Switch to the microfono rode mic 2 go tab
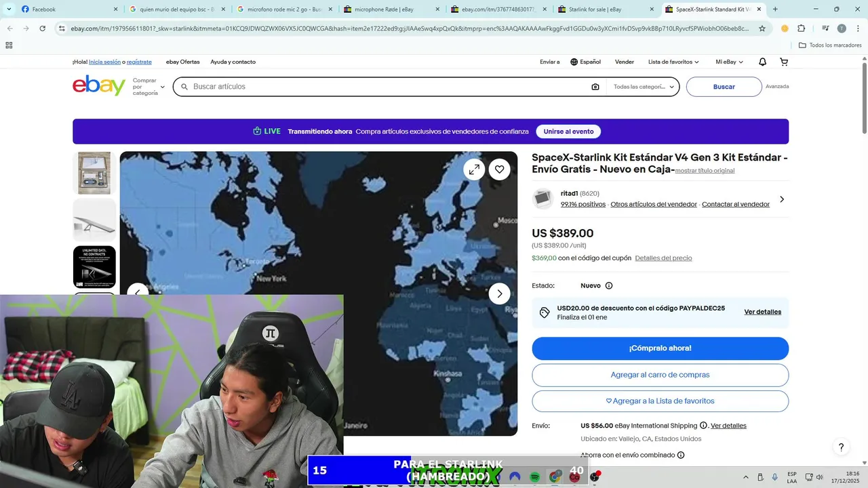 coord(285,9)
